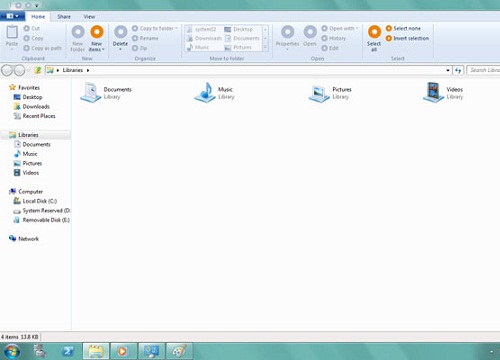Click the Up folder icon by address bar
Screen dimensions: 500x360
(x=38, y=70)
